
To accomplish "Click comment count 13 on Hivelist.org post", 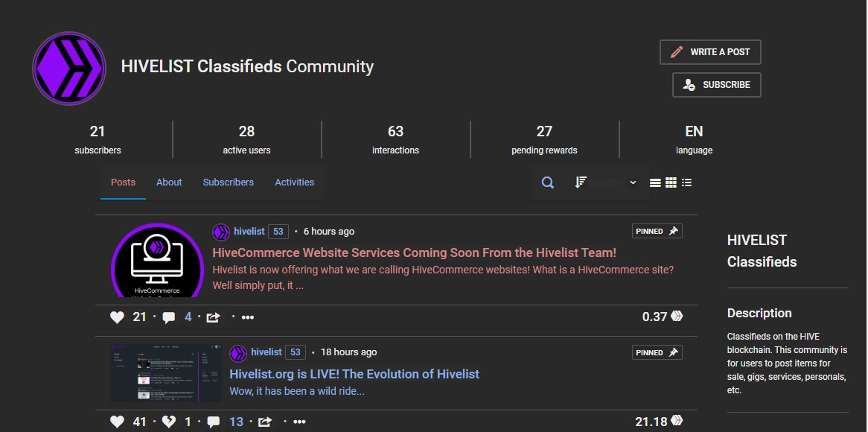I will point(237,422).
